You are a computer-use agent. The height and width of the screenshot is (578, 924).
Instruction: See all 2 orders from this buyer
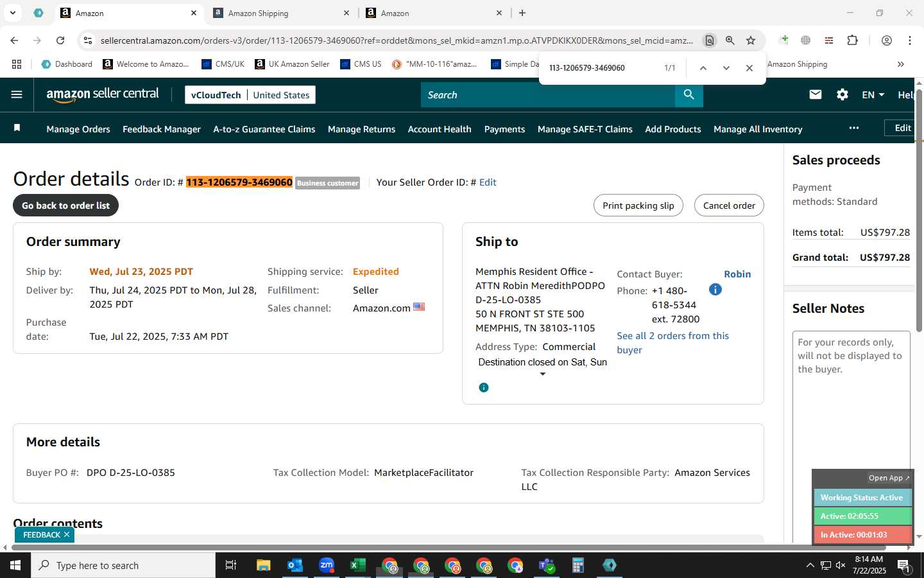(672, 343)
